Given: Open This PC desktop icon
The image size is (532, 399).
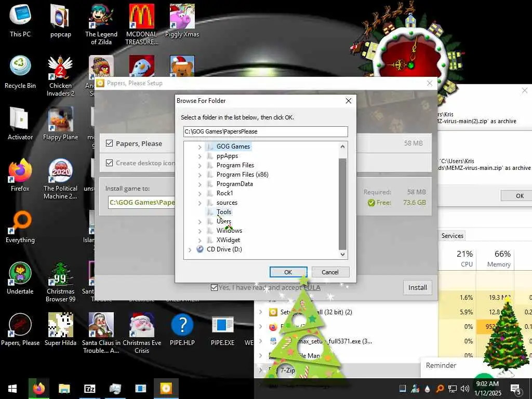Looking at the screenshot, I should 20,20.
